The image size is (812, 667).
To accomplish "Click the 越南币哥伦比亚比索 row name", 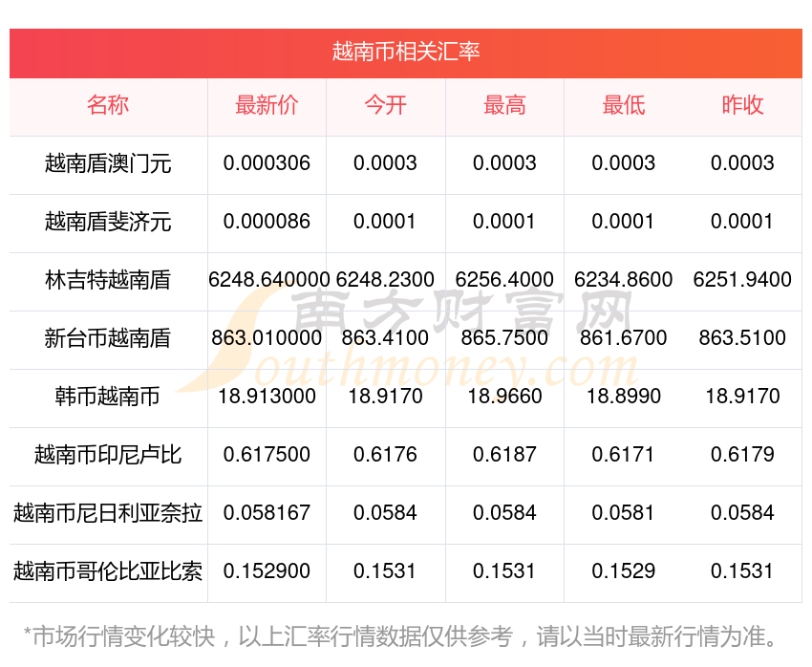I will tap(108, 571).
